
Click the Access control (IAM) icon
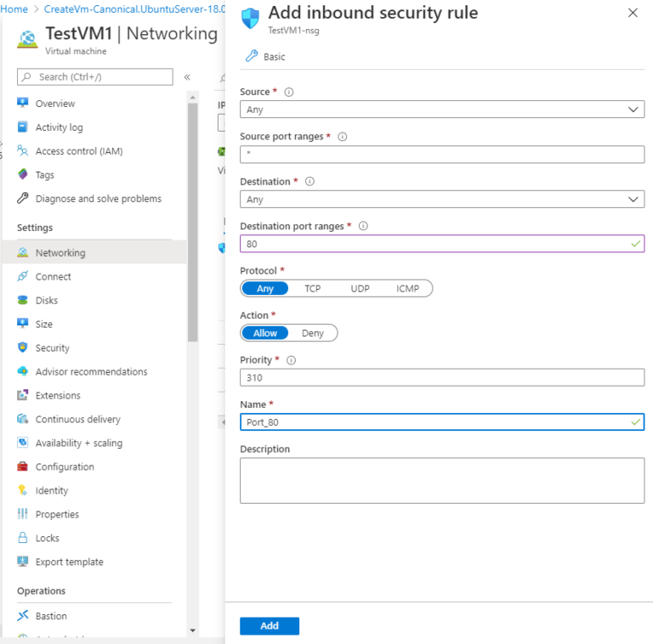(22, 150)
